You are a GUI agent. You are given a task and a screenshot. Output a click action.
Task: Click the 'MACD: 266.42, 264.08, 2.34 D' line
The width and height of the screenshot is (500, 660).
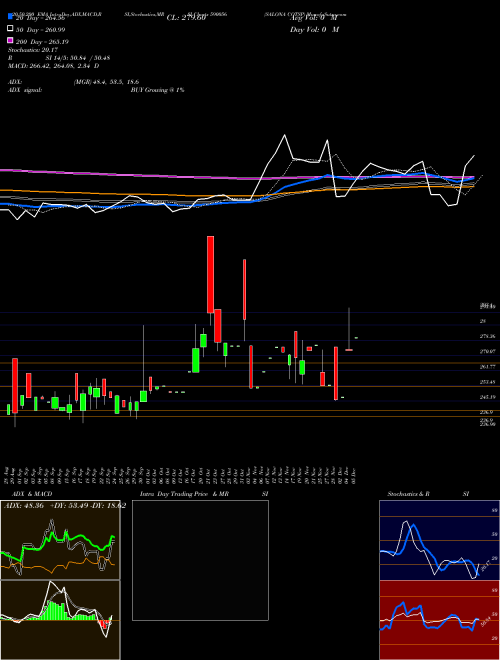click(54, 66)
